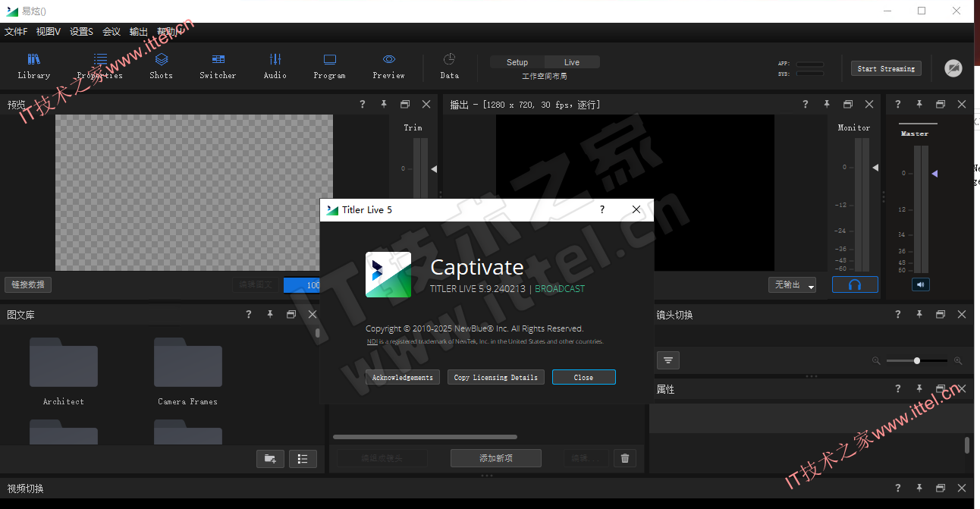Open the 文件F menu
Screen dimensions: 980x509
point(16,32)
